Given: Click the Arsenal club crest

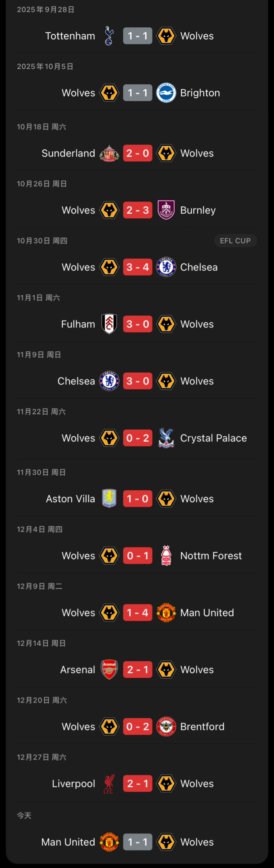Looking at the screenshot, I should tap(109, 669).
